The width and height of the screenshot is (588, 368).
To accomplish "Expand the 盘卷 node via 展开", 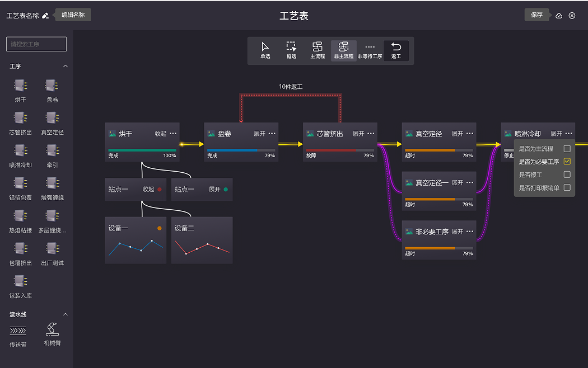I will (x=259, y=134).
